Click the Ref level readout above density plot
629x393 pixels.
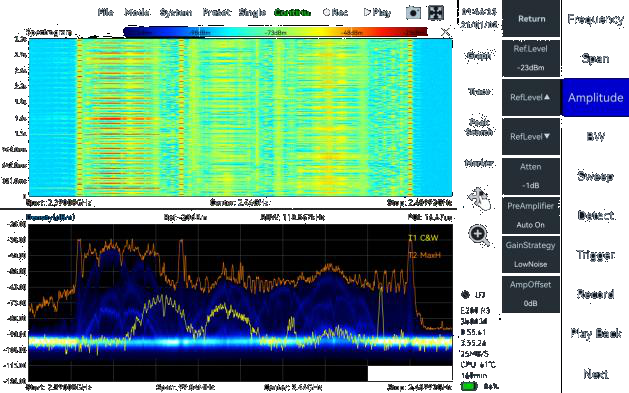(x=185, y=217)
